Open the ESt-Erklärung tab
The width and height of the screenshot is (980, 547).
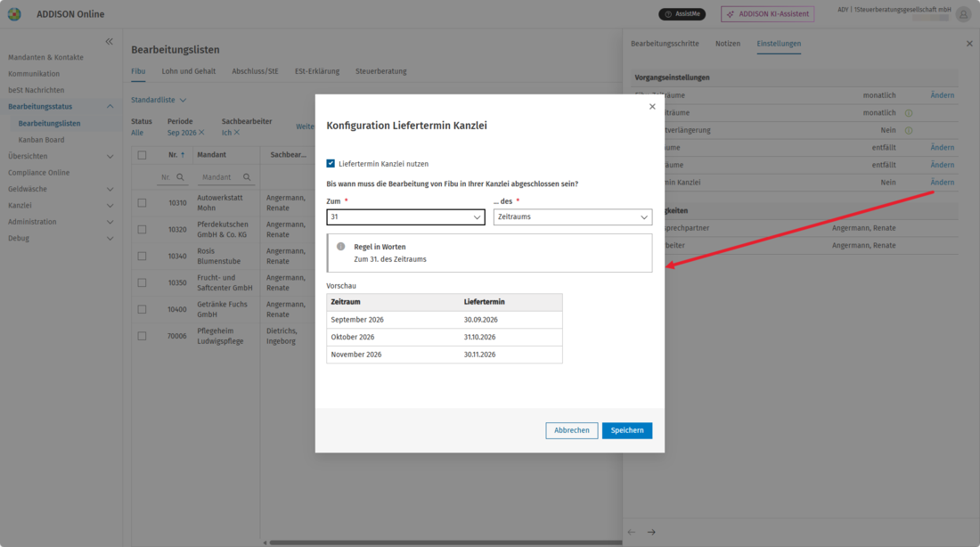(317, 71)
